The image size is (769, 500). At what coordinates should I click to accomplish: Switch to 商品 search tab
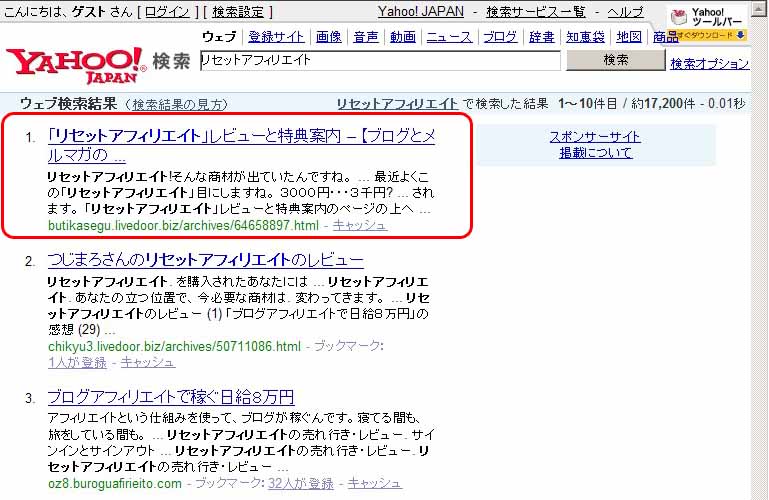665,37
